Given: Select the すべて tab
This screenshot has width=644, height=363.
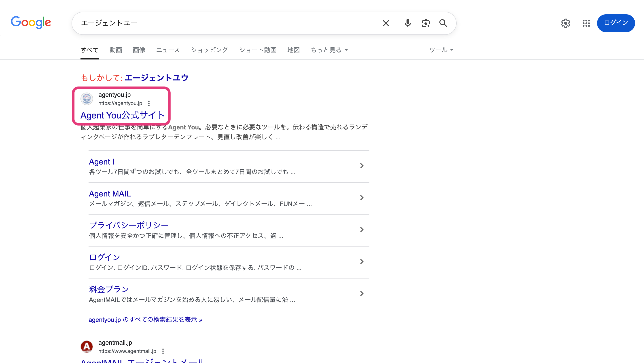Looking at the screenshot, I should pyautogui.click(x=89, y=50).
